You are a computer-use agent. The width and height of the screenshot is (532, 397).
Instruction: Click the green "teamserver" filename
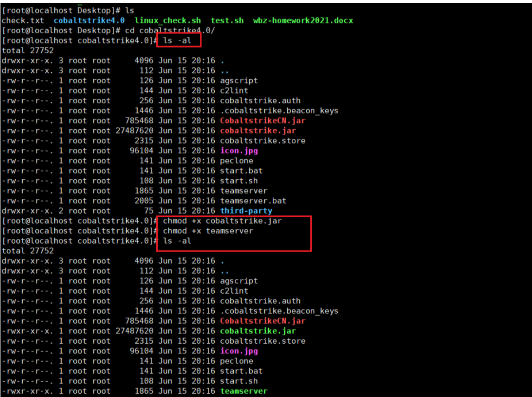tap(244, 391)
